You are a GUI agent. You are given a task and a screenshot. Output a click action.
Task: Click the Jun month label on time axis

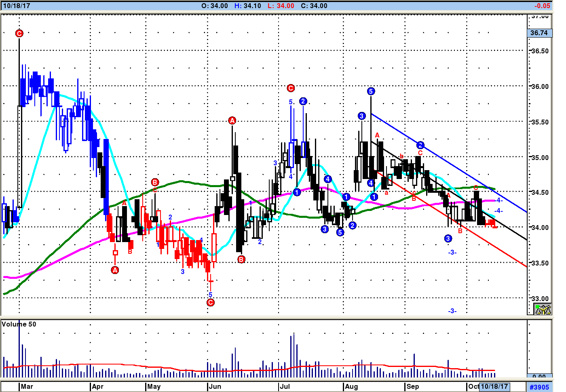pyautogui.click(x=215, y=386)
